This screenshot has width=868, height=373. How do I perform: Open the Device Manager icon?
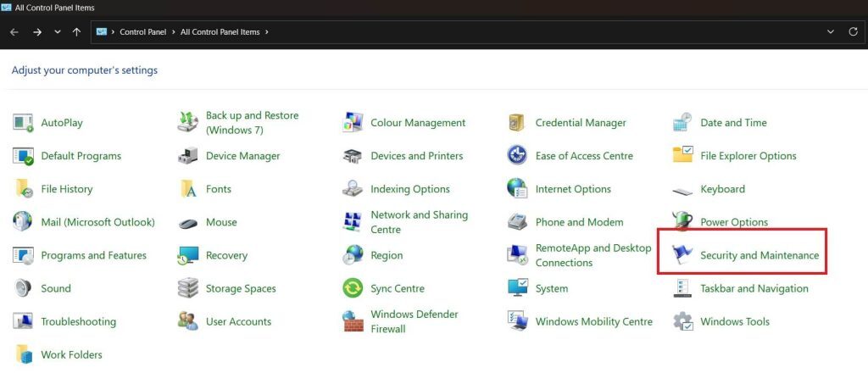(188, 156)
